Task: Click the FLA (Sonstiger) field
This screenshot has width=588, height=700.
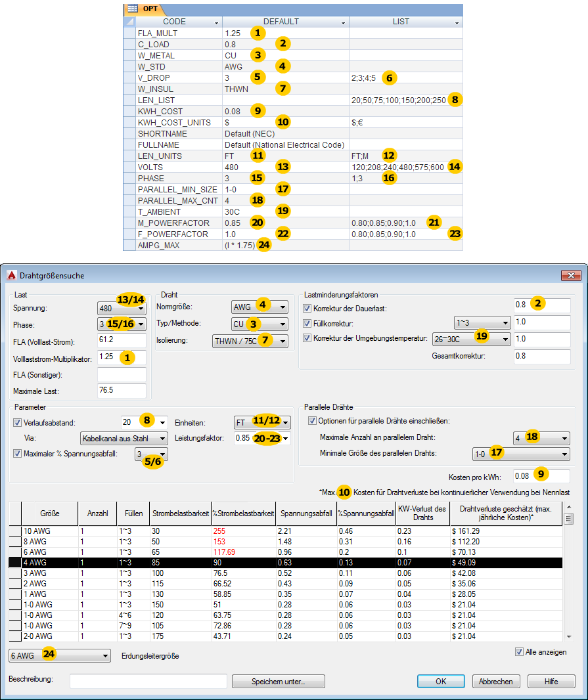Action: 122,374
